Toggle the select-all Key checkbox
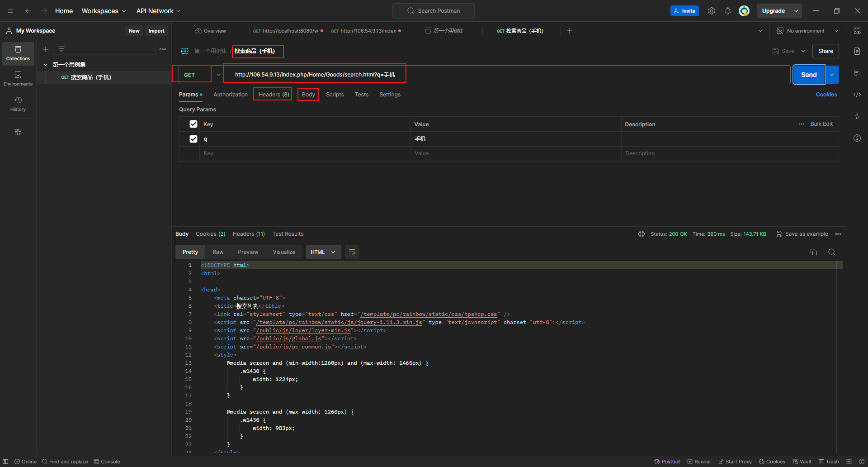The width and height of the screenshot is (868, 467). [193, 124]
